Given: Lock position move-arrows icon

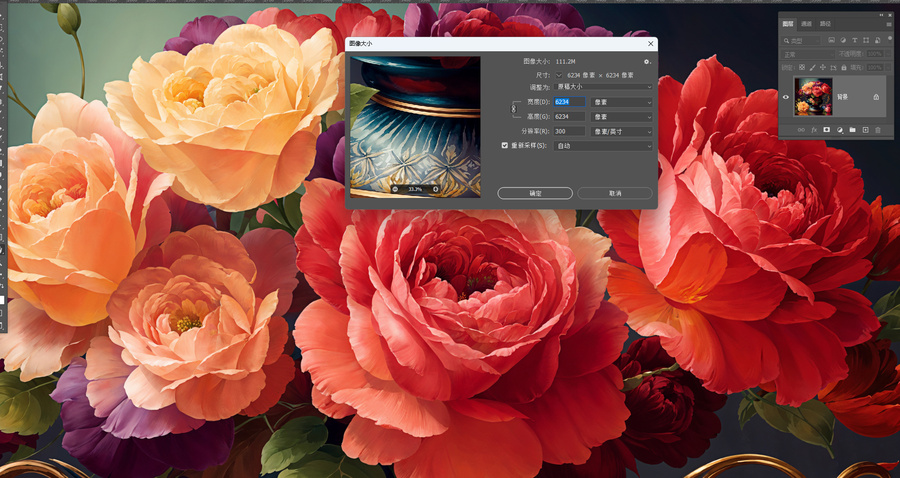Looking at the screenshot, I should (823, 67).
